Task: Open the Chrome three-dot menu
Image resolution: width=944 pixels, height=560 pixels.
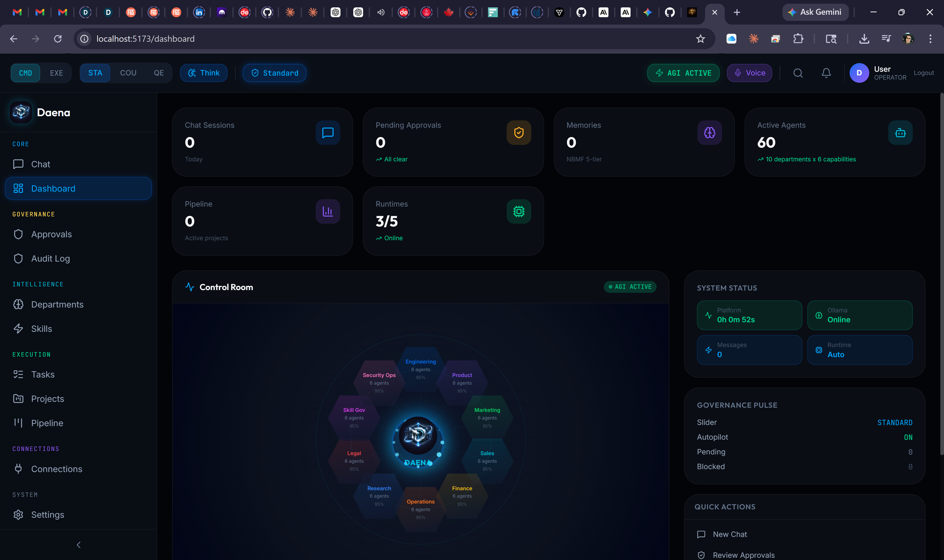Action: [x=930, y=39]
